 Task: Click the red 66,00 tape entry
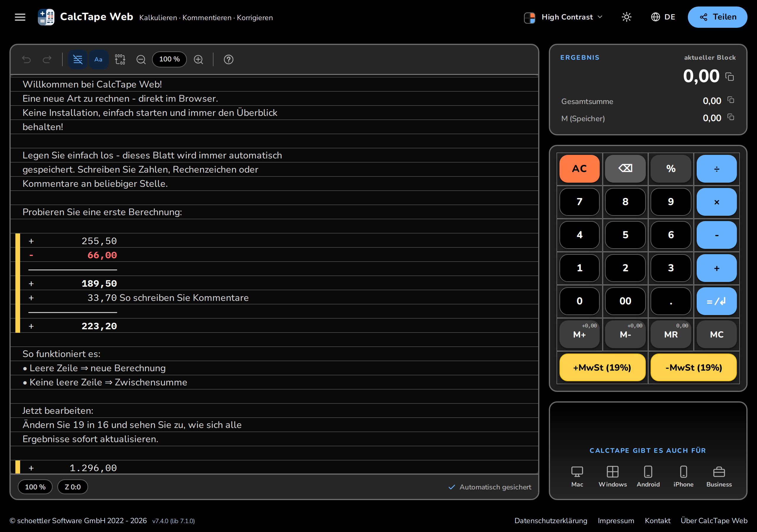coord(102,255)
